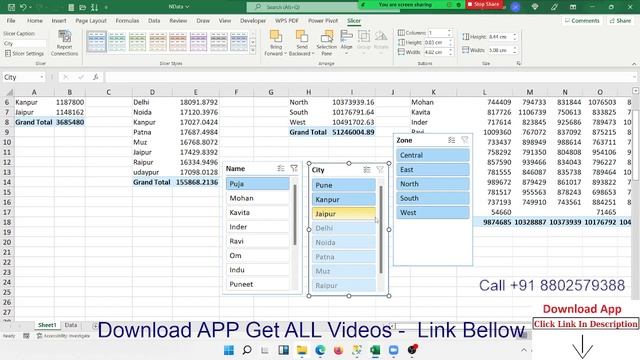Open taskbar Search

247,350
